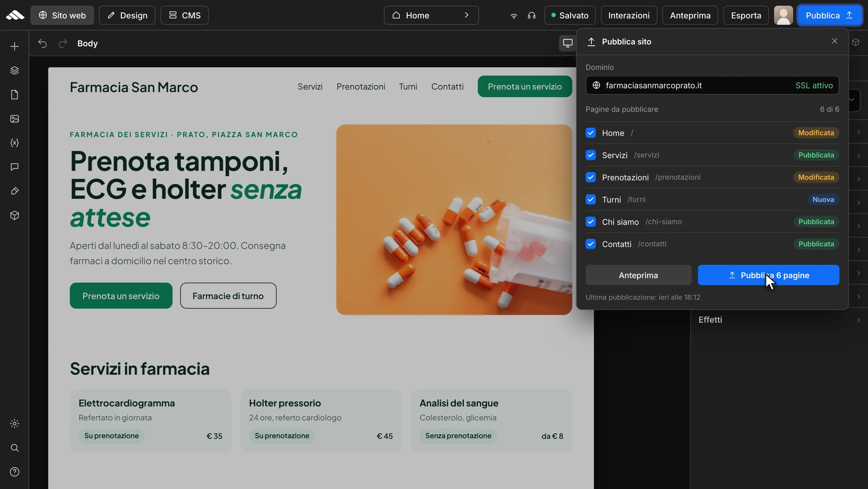Open the layers panel icon
The image size is (868, 489).
[x=15, y=70]
